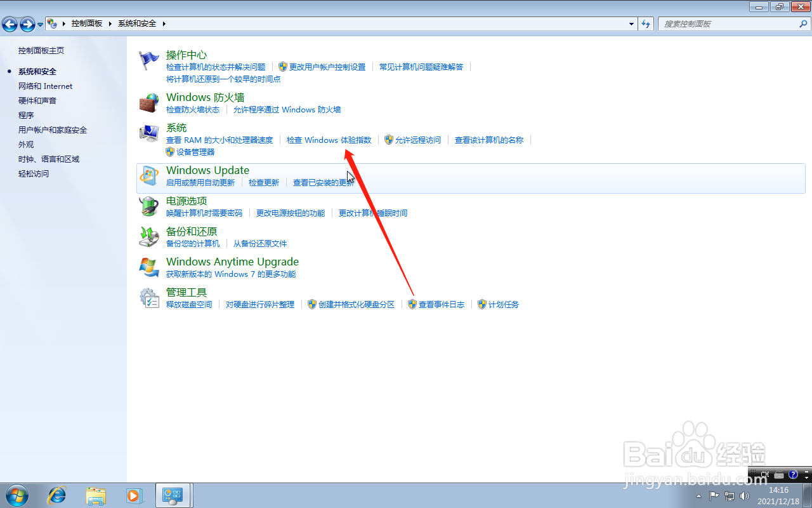This screenshot has width=812, height=508.
Task: Click 启用或禁用自动更新 link
Action: coord(200,182)
